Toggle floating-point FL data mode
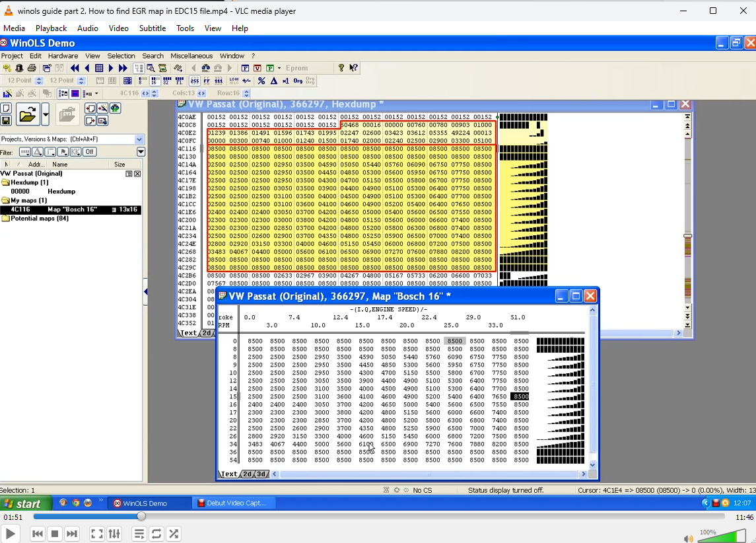The width and height of the screenshot is (756, 543). 180,81
